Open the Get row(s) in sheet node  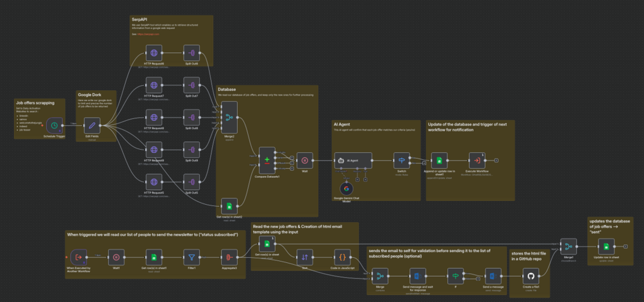click(267, 244)
